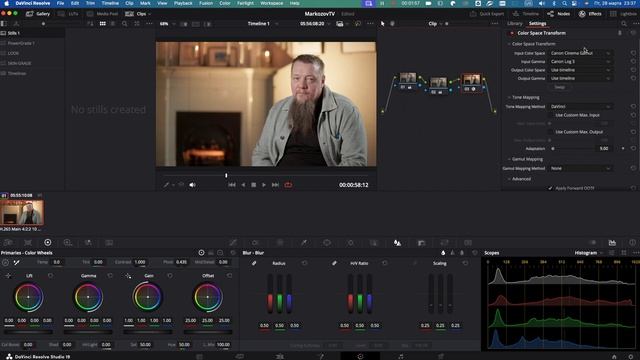Open the File menu
640x360 pixels.
[x=60, y=3]
